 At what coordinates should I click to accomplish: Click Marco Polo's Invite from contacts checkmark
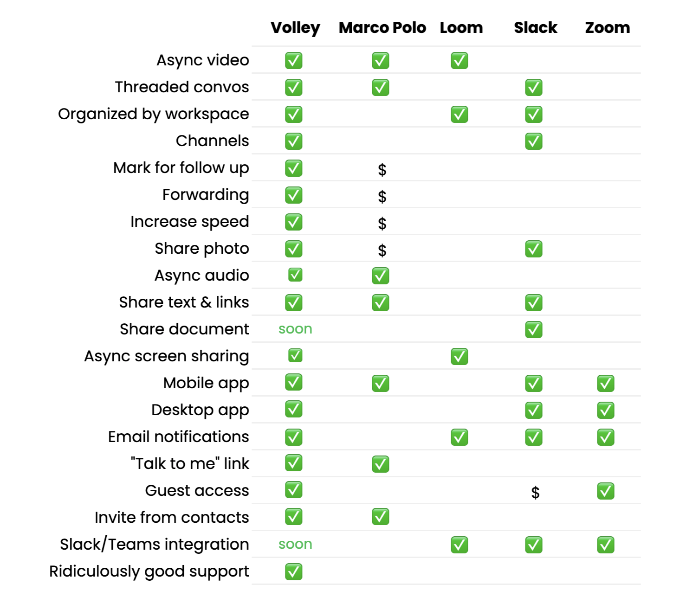coord(381,516)
